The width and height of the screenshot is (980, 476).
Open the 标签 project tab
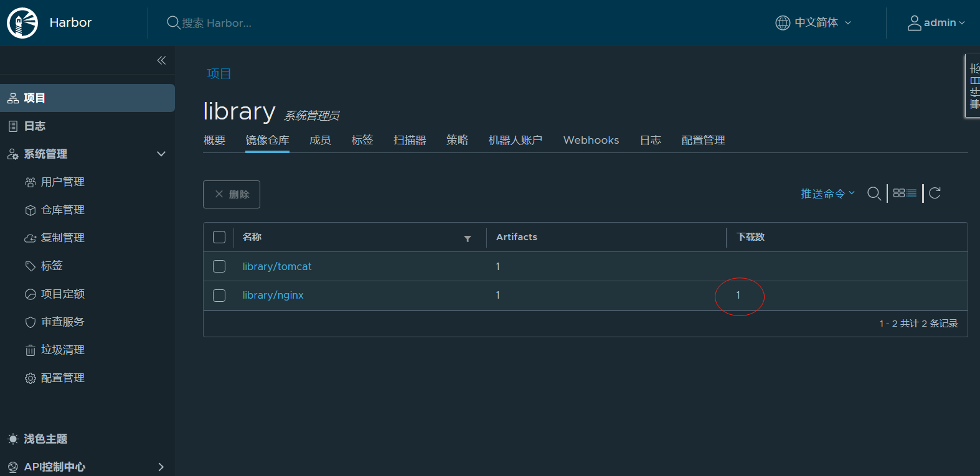pyautogui.click(x=362, y=141)
